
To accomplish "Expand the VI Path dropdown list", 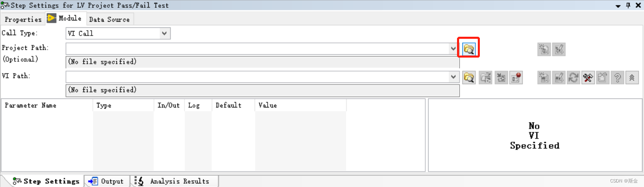I will click(453, 77).
